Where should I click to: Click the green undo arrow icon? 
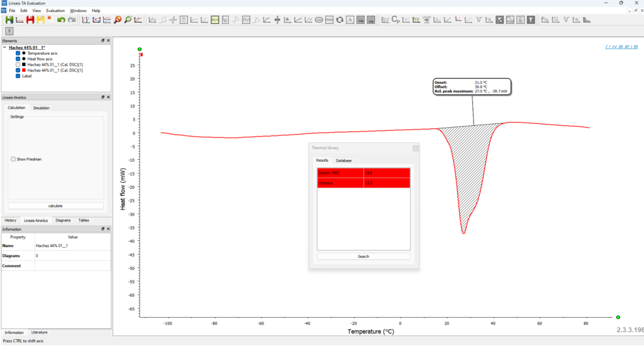coord(61,20)
